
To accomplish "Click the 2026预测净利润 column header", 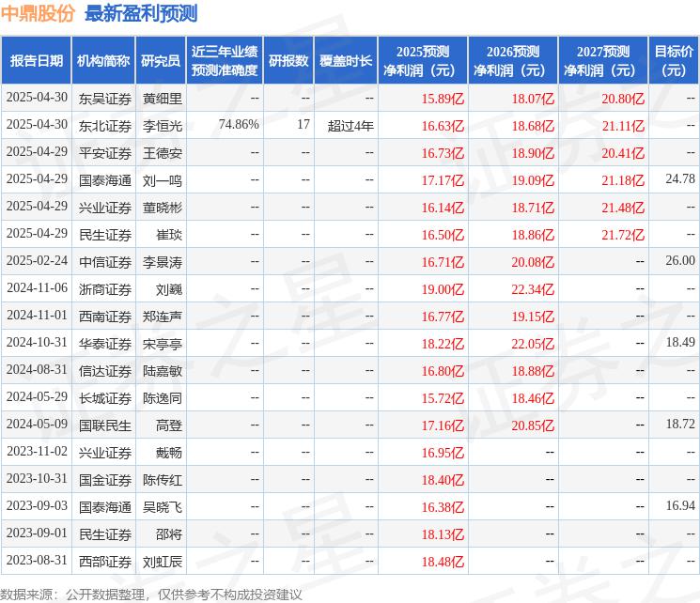I will pyautogui.click(x=513, y=61).
